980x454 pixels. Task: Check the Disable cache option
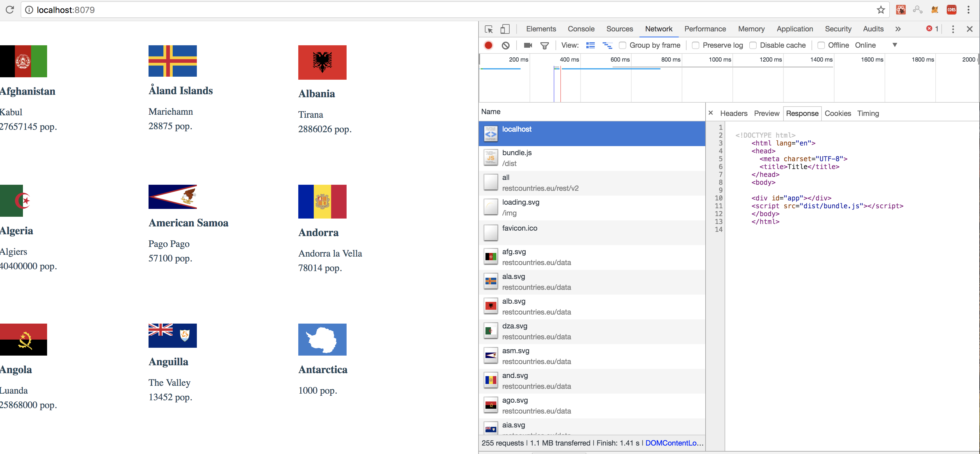[x=752, y=45]
